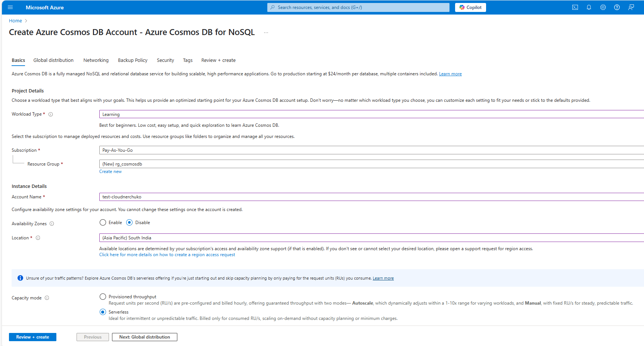Click the Capacity mode info icon
Viewport: 644px width, 346px height.
(47, 298)
